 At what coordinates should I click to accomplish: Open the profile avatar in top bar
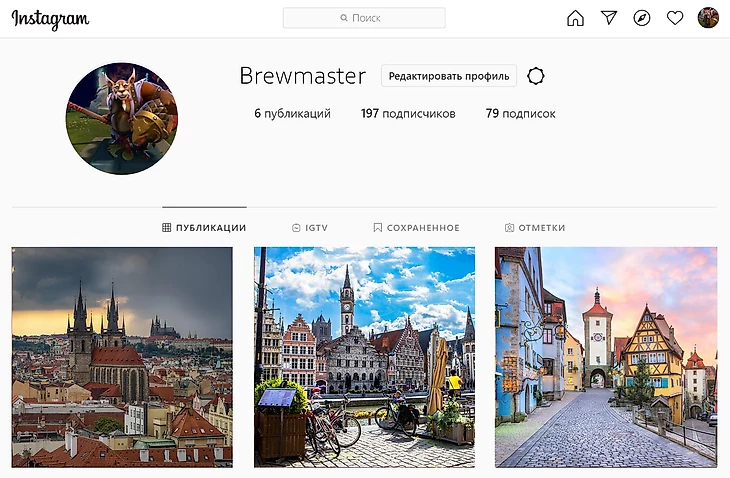tap(708, 18)
